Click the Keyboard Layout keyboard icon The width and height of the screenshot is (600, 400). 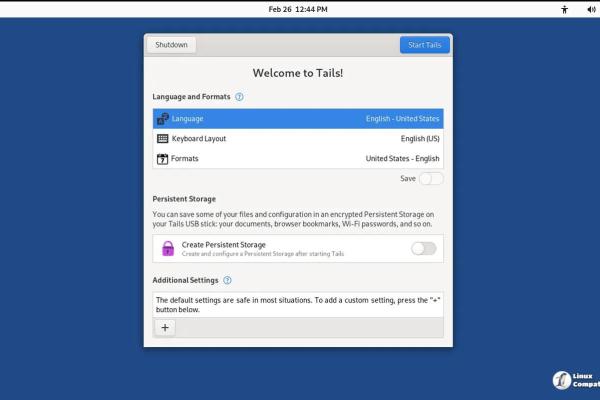point(163,139)
